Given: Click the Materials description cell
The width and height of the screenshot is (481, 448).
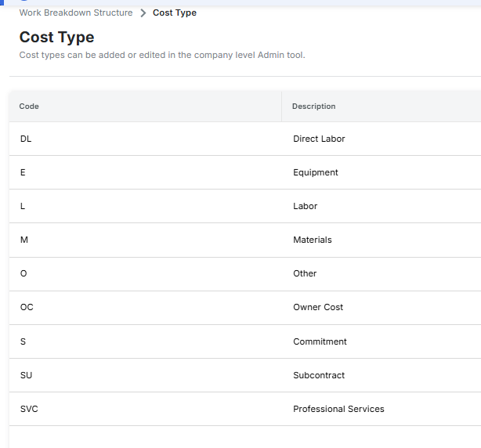Looking at the screenshot, I should (313, 240).
